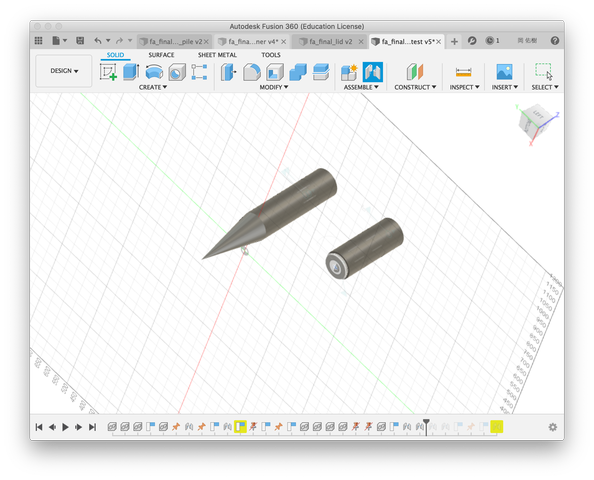Open the Data Panel grid icon
The height and width of the screenshot is (480, 594).
tap(38, 41)
